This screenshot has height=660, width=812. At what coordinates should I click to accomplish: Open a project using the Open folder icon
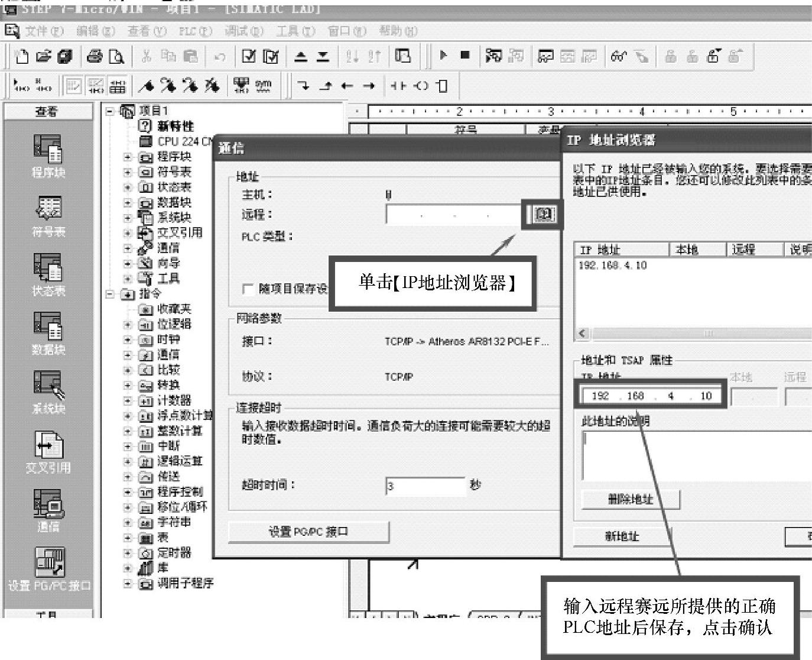pos(43,56)
